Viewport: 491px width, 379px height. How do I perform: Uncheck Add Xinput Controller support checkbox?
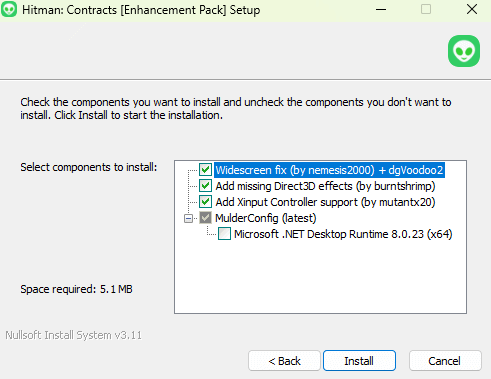pos(205,202)
